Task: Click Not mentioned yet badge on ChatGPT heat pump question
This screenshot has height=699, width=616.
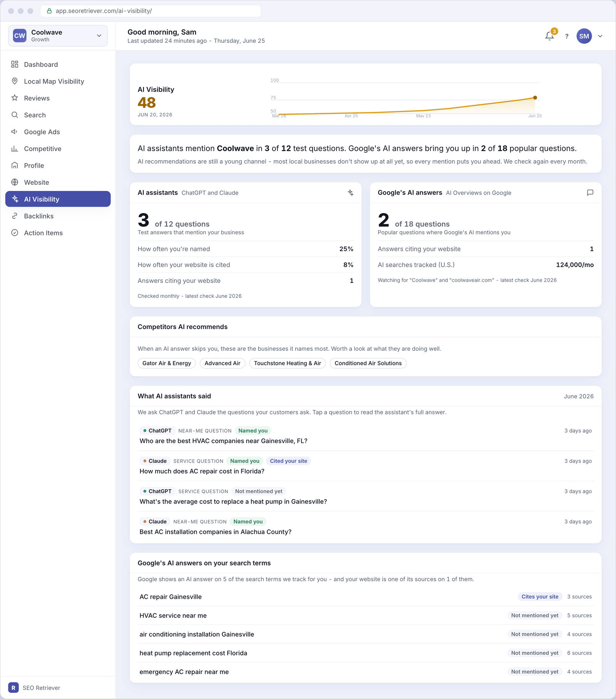Action: tap(259, 491)
